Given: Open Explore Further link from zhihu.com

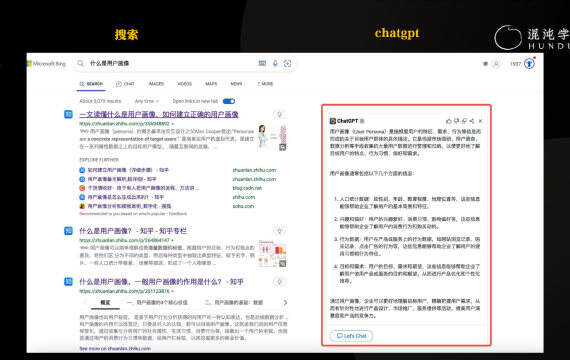Looking at the screenshot, I should tap(126, 197).
